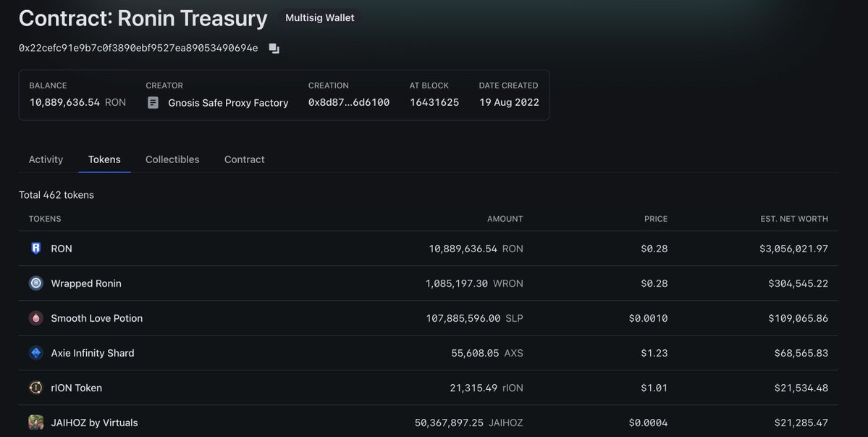Click the Gnosis Safe contract icon
The width and height of the screenshot is (868, 437).
coord(152,101)
